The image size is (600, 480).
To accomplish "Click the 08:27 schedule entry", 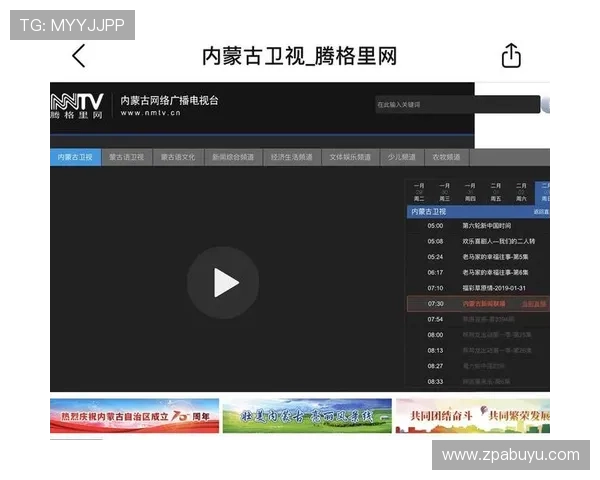I will pos(478,366).
